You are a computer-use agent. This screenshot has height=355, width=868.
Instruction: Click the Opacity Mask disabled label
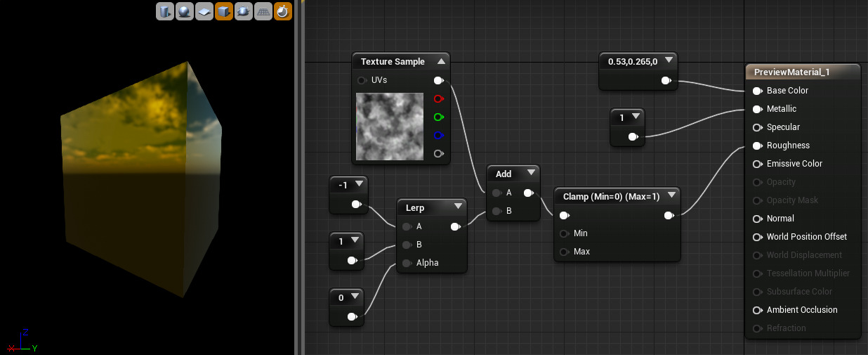pyautogui.click(x=792, y=200)
